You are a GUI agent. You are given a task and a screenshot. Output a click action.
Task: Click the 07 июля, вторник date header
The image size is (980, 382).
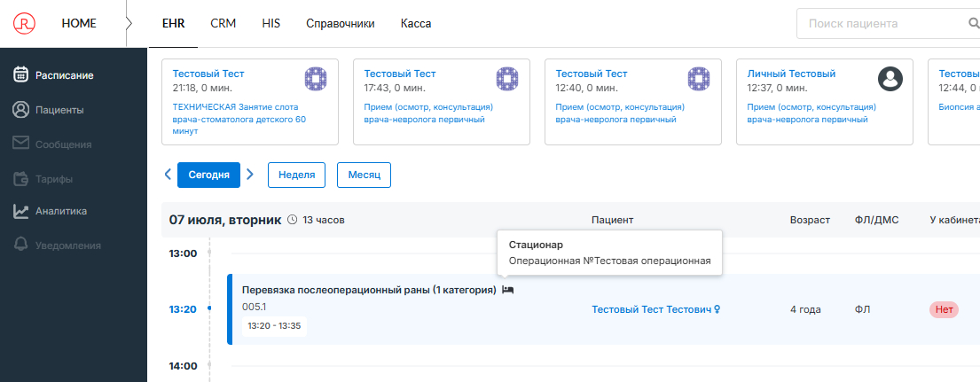point(225,220)
